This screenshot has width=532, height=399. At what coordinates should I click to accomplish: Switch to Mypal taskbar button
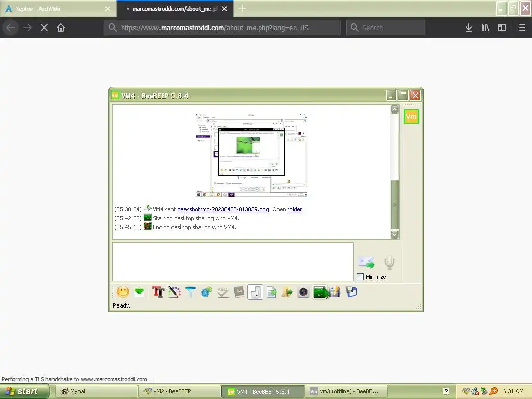pyautogui.click(x=96, y=391)
